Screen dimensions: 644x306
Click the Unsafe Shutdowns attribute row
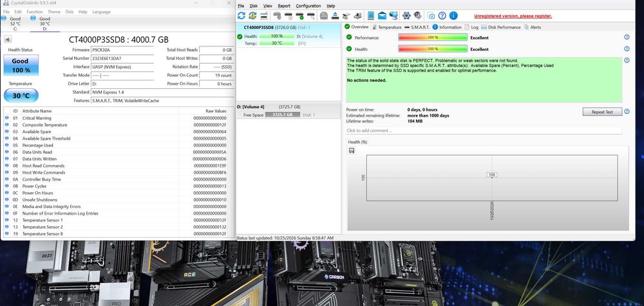(x=118, y=200)
